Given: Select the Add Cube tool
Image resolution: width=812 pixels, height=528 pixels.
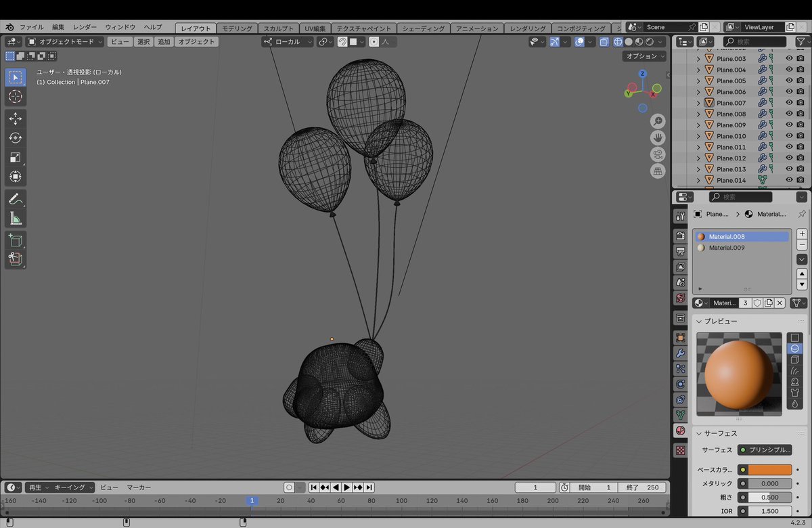Looking at the screenshot, I should click(x=15, y=240).
